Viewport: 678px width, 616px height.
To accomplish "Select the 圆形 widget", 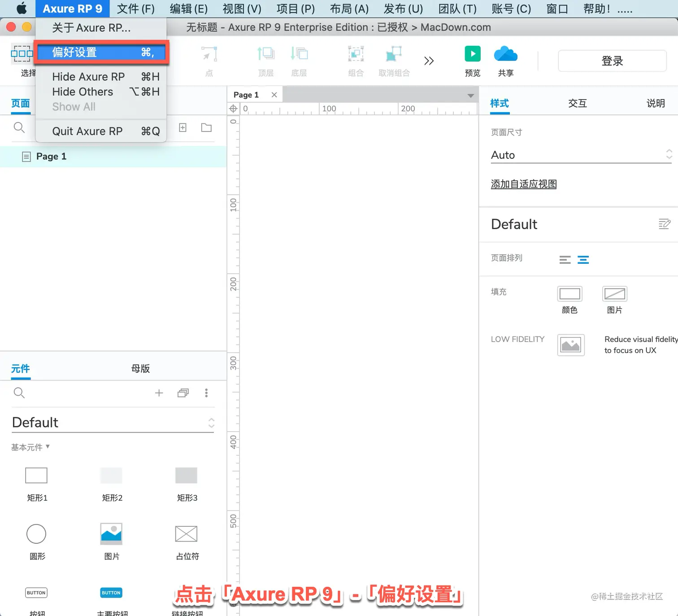I will [x=37, y=542].
